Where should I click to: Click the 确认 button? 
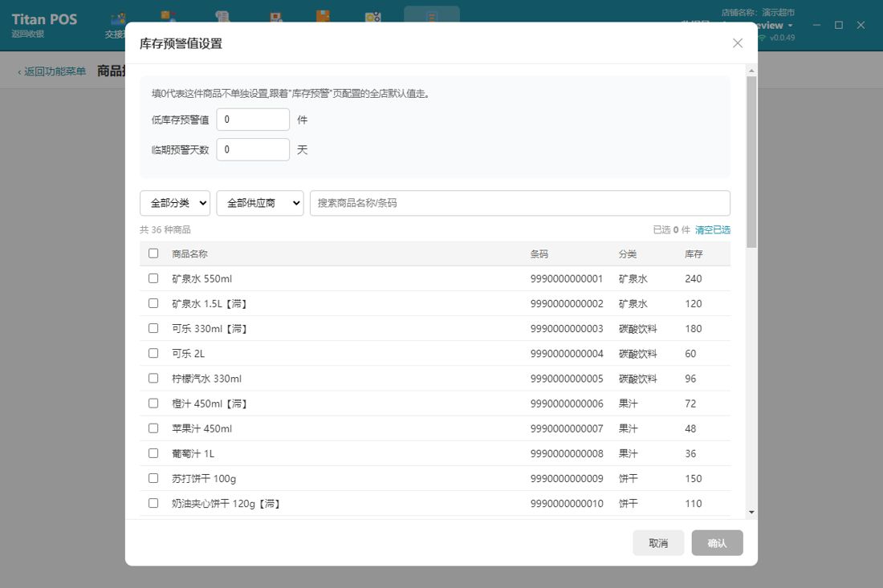click(717, 543)
